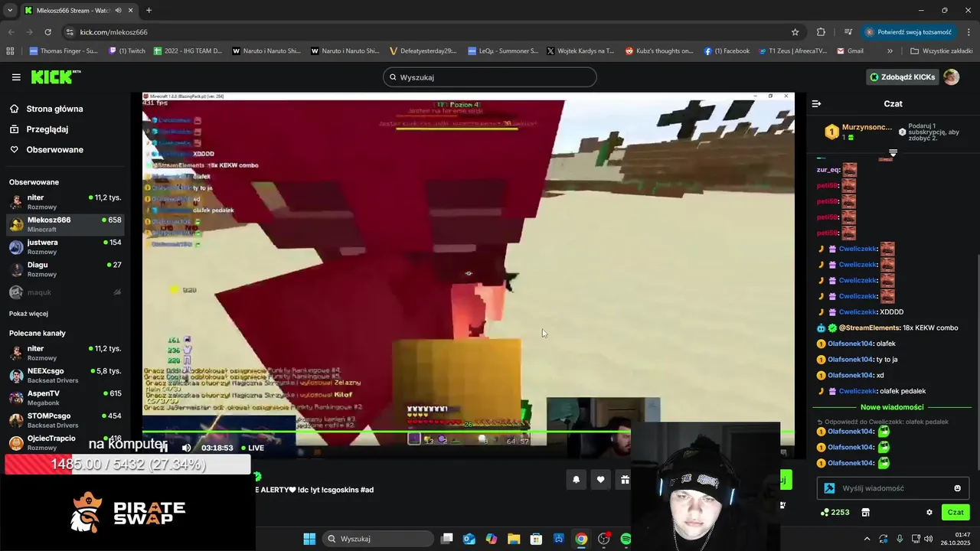Click zur_eq username in chat
Image resolution: width=980 pixels, height=551 pixels.
point(828,170)
